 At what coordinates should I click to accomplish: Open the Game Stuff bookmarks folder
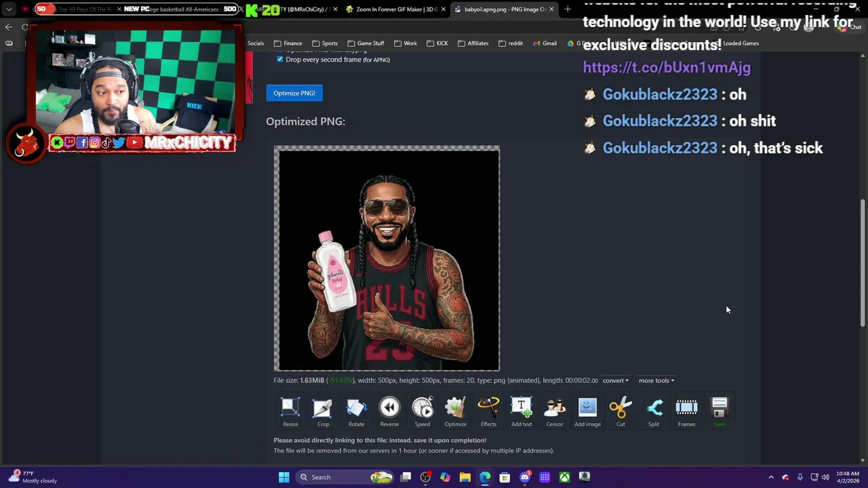tap(366, 43)
